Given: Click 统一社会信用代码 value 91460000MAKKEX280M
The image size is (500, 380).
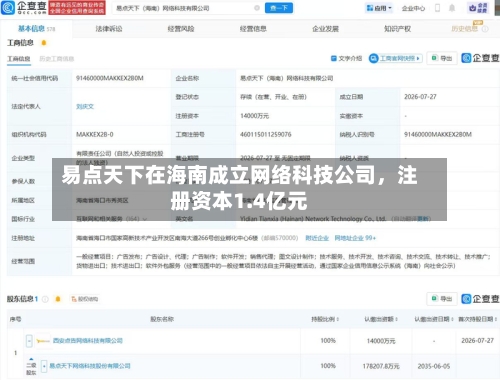Looking at the screenshot, I should tap(110, 78).
